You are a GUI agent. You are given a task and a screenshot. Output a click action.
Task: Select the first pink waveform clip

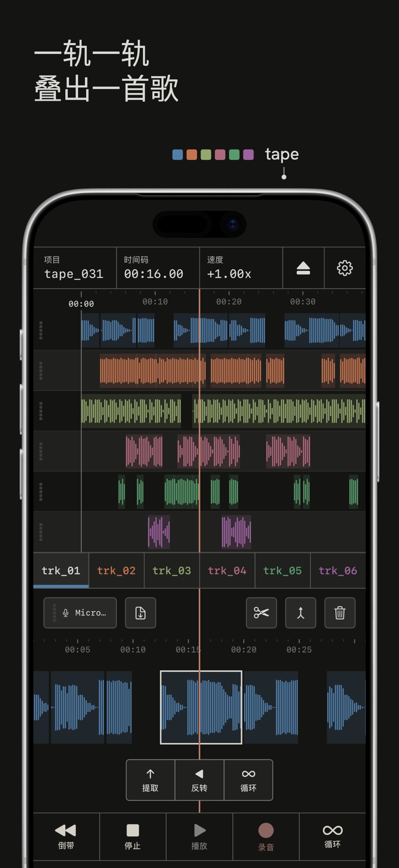click(144, 451)
